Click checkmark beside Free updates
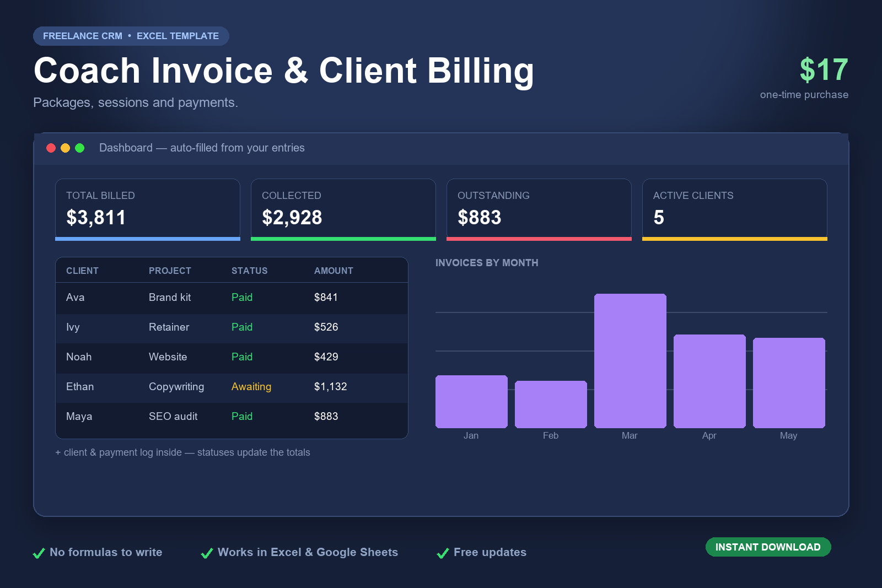This screenshot has width=882, height=588. (x=443, y=553)
